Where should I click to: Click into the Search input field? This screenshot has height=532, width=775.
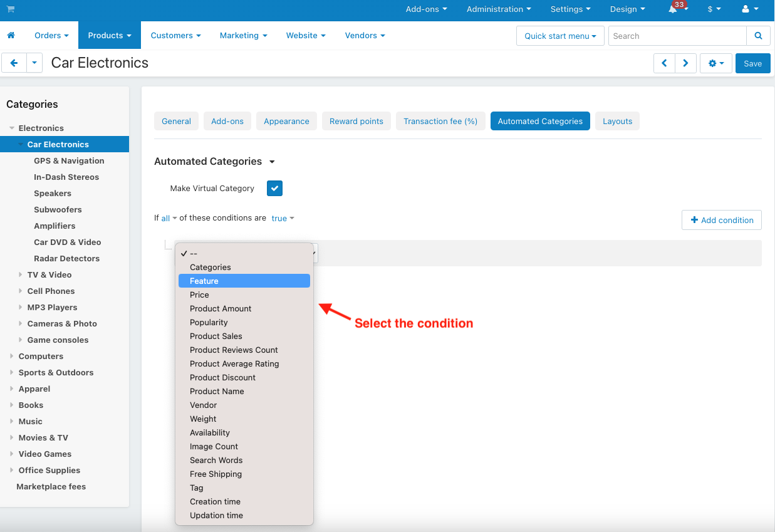677,36
